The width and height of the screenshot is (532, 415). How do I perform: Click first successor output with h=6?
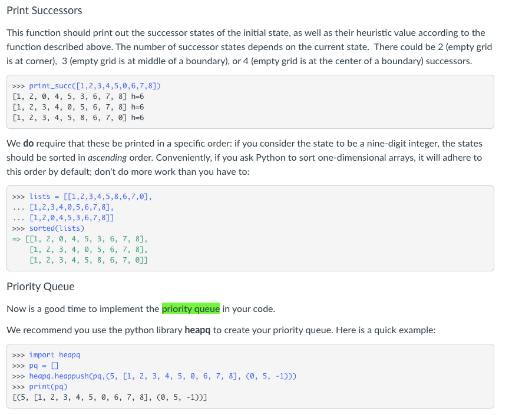click(x=78, y=97)
